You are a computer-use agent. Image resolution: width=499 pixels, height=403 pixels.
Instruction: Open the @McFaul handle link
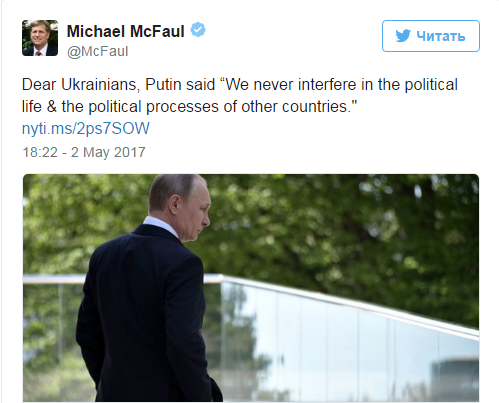[98, 52]
